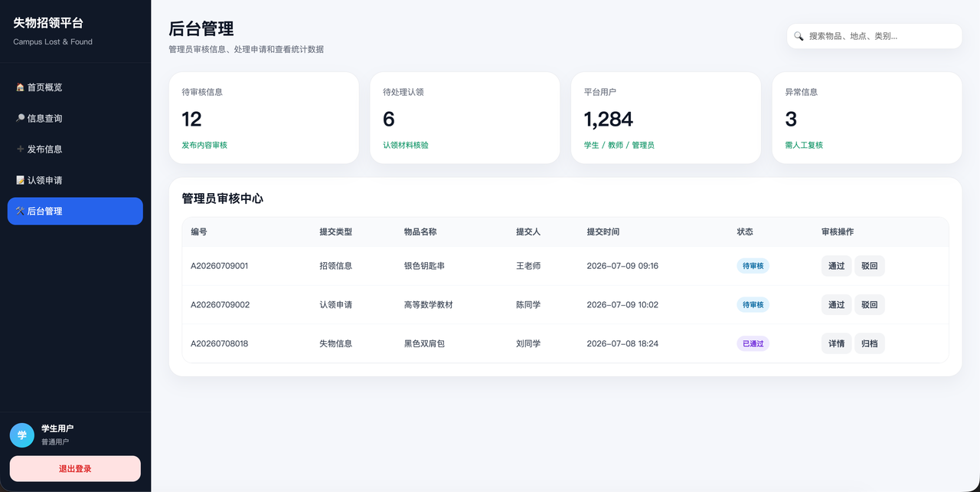Image resolution: width=980 pixels, height=492 pixels.
Task: Click the user count 1,284
Action: [x=609, y=119]
